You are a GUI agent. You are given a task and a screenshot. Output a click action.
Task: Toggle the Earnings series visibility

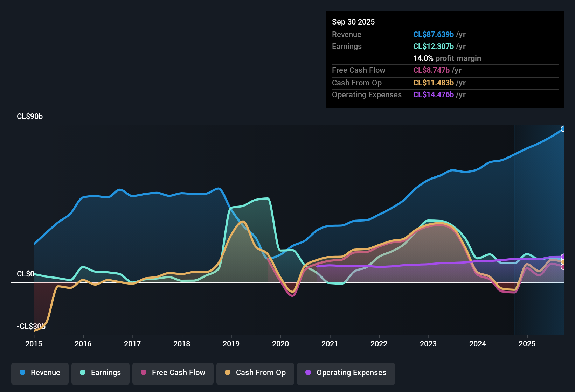[101, 373]
